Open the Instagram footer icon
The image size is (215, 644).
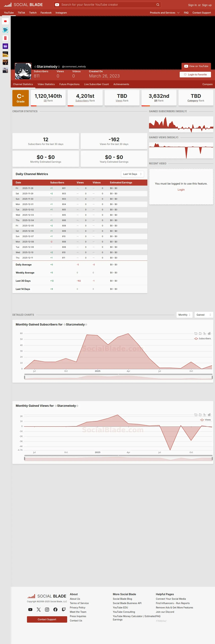(47, 610)
